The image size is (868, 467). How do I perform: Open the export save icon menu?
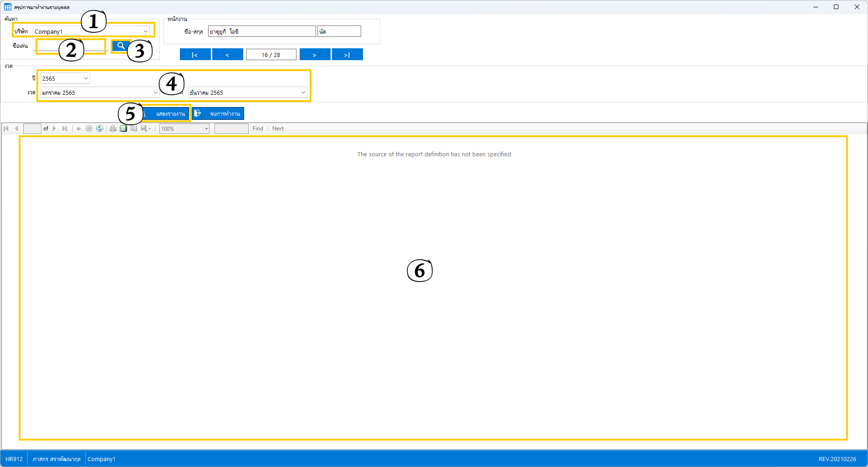tap(145, 128)
